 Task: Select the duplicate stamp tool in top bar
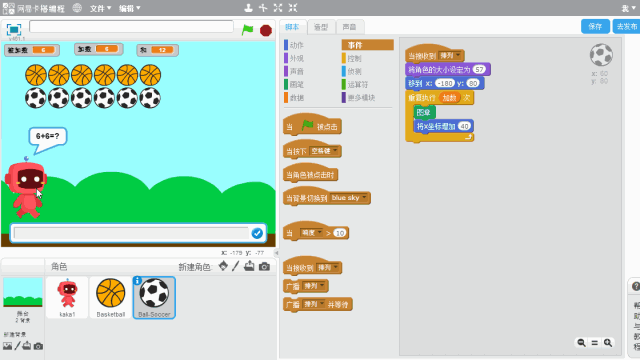(x=248, y=8)
